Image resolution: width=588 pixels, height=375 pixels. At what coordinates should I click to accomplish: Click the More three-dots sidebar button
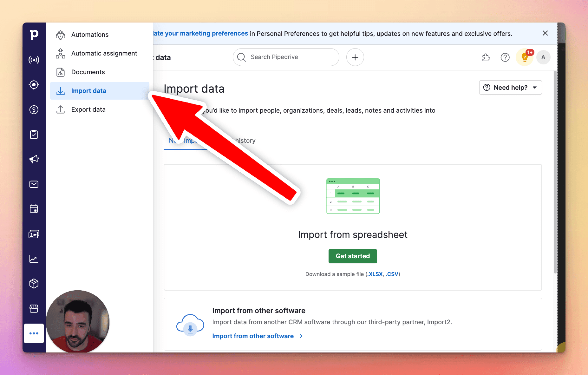34,333
